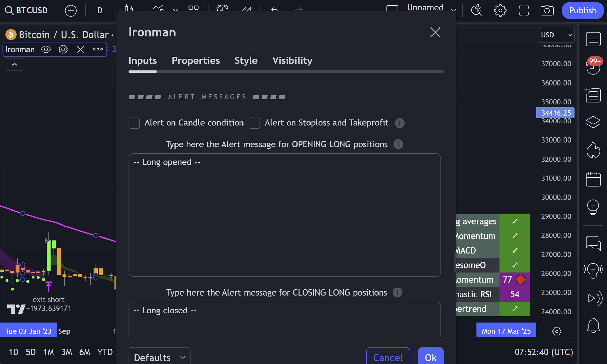
Task: Open the Defaults dropdown
Action: [x=159, y=357]
